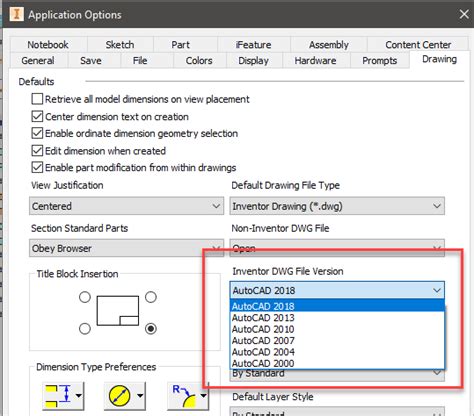Switch to the Notebook tab
Viewport: 474px width, 416px height.
[48, 45]
